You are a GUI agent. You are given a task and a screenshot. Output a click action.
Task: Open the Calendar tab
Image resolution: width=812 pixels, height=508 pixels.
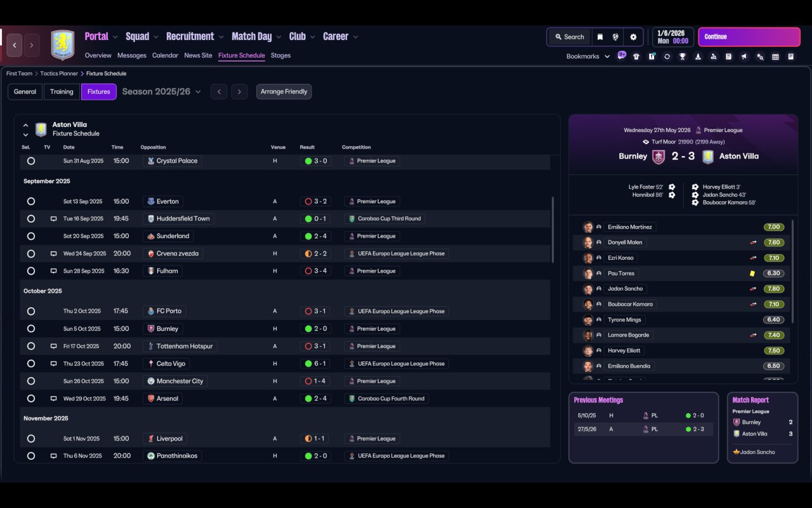click(x=165, y=56)
